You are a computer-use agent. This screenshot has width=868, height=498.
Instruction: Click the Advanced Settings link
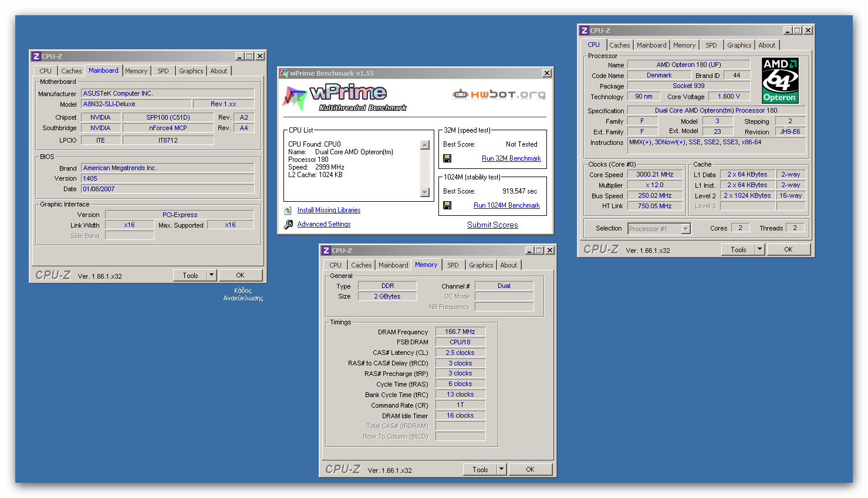[x=324, y=224]
